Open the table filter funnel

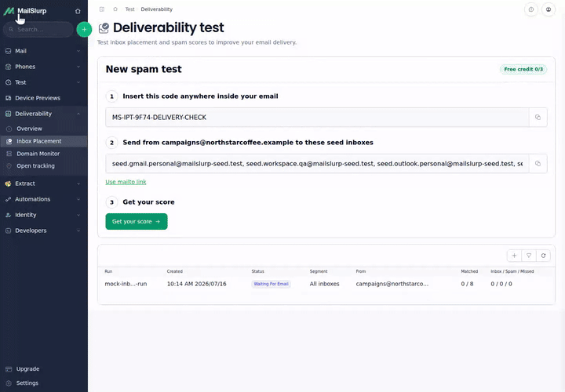(529, 256)
